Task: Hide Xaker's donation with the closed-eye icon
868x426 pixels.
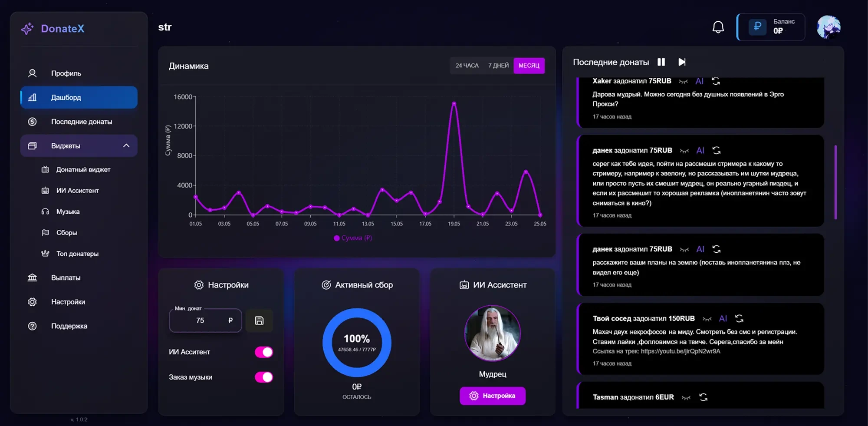Action: (684, 81)
